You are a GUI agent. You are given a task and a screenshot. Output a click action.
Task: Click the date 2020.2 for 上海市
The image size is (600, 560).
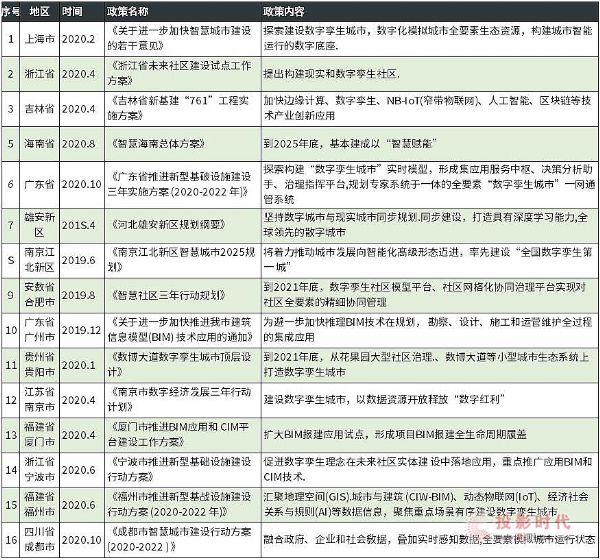coord(78,39)
